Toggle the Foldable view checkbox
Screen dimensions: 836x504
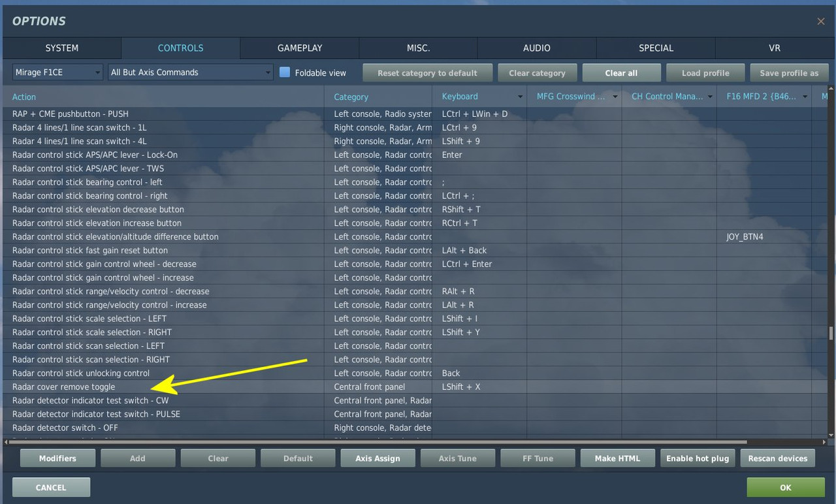click(x=285, y=72)
